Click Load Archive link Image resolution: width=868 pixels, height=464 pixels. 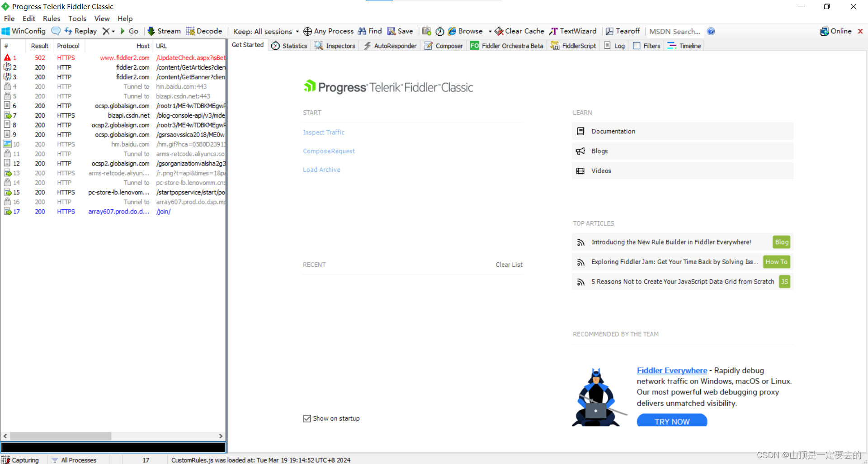tap(321, 170)
